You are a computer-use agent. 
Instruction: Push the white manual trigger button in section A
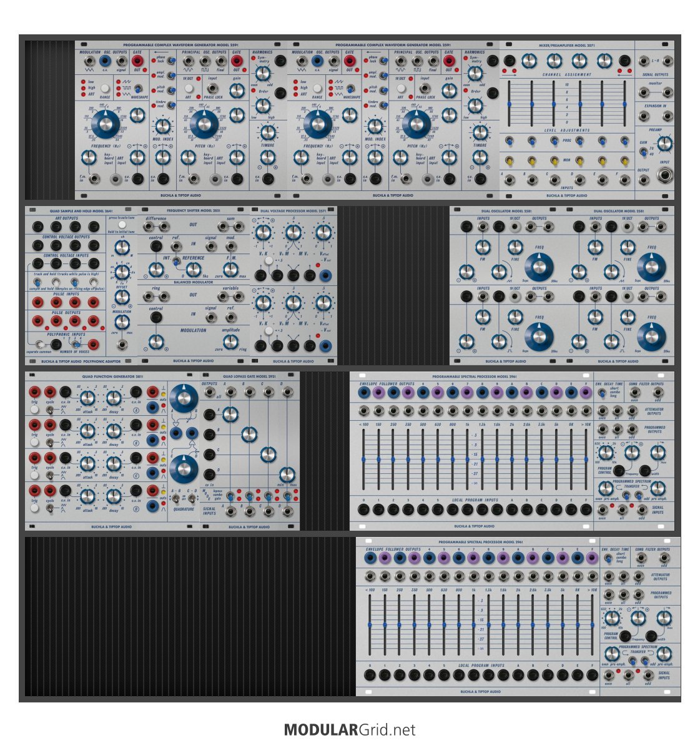tap(34, 408)
